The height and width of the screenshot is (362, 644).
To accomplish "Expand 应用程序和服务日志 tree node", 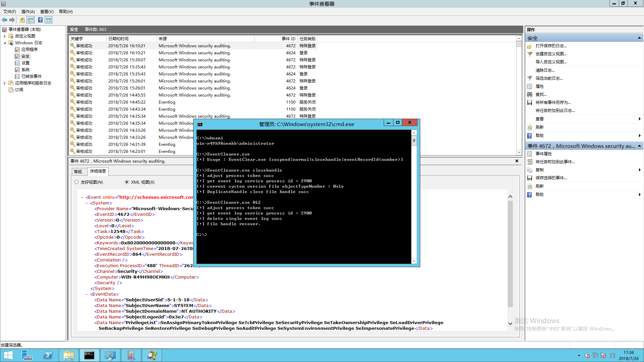I will [x=5, y=83].
